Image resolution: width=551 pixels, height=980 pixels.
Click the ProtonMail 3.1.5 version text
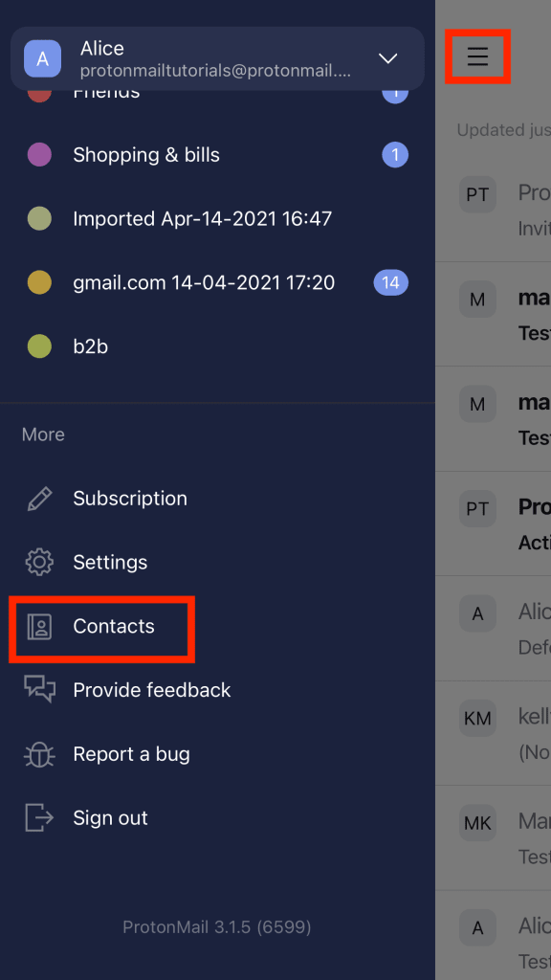coord(216,926)
